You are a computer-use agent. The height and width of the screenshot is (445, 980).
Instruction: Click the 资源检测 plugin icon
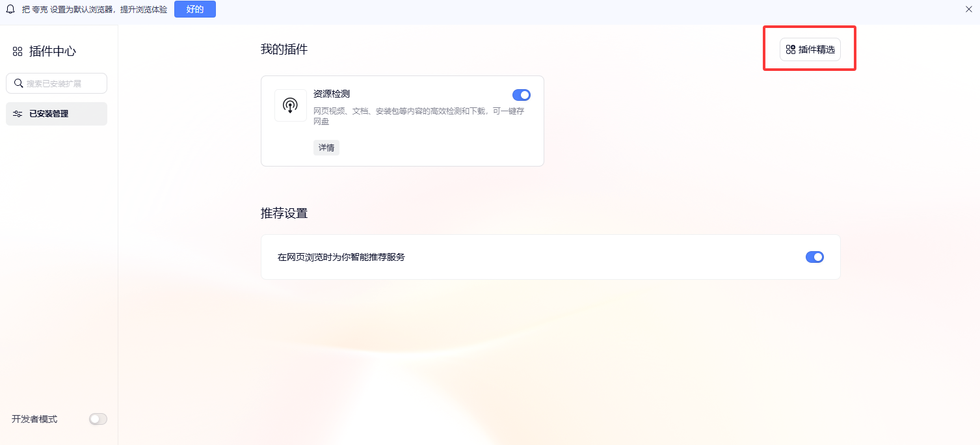coord(291,105)
